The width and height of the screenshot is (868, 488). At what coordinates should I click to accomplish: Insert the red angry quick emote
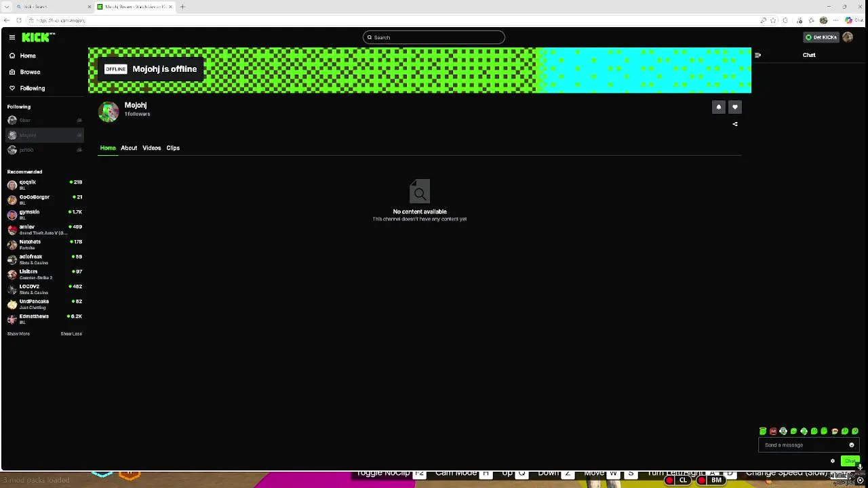773,431
